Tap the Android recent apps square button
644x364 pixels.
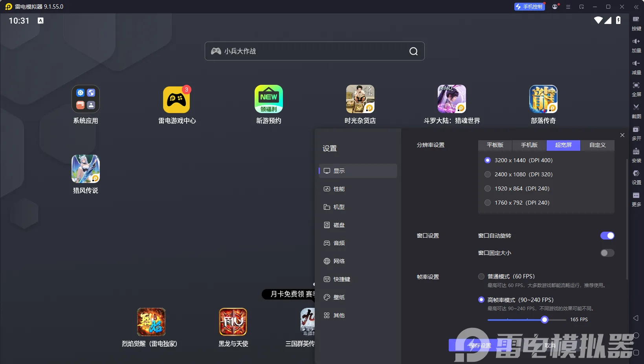point(636,353)
